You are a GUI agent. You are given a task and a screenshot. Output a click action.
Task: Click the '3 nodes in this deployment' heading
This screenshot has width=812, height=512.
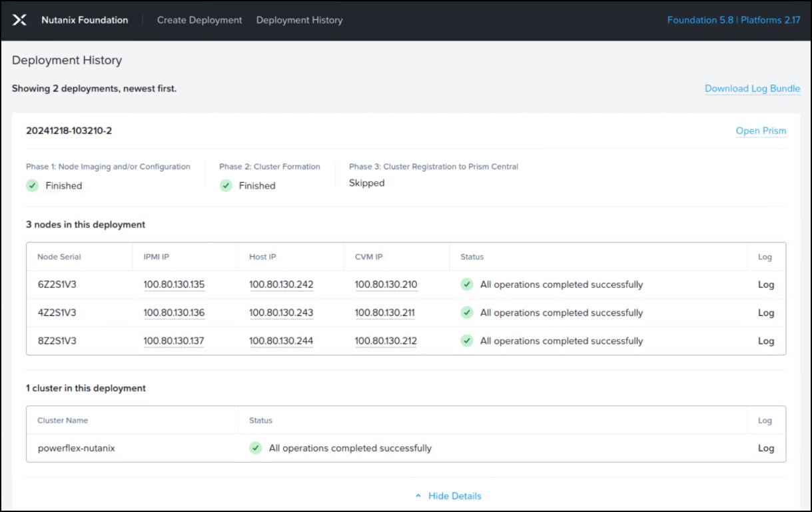click(x=86, y=225)
